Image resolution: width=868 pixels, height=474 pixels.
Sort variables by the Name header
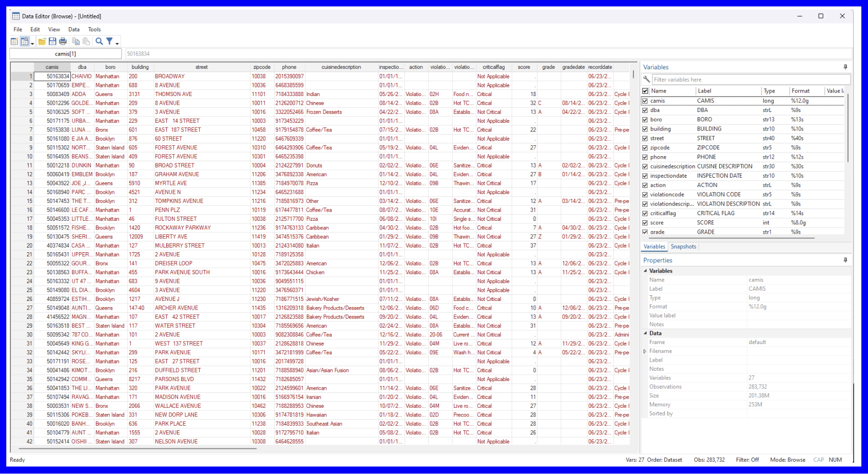(672, 91)
